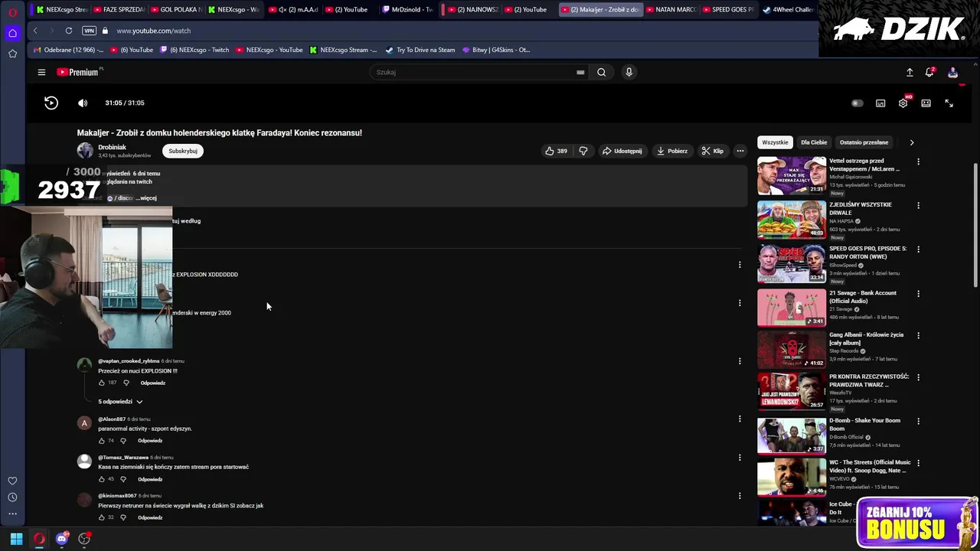Screen dimensions: 980x551
Task: Open the @kiniomax8067 commenter profile
Action: pos(84,500)
